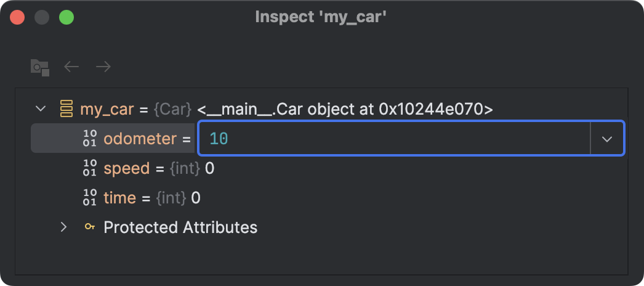644x286 pixels.
Task: Click the set inspection root folder icon
Action: coord(40,67)
